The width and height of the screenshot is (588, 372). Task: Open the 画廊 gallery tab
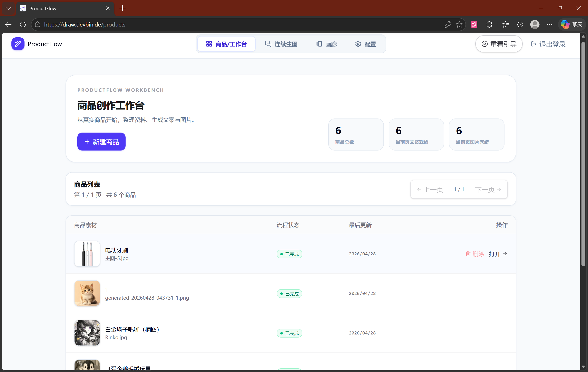click(326, 44)
